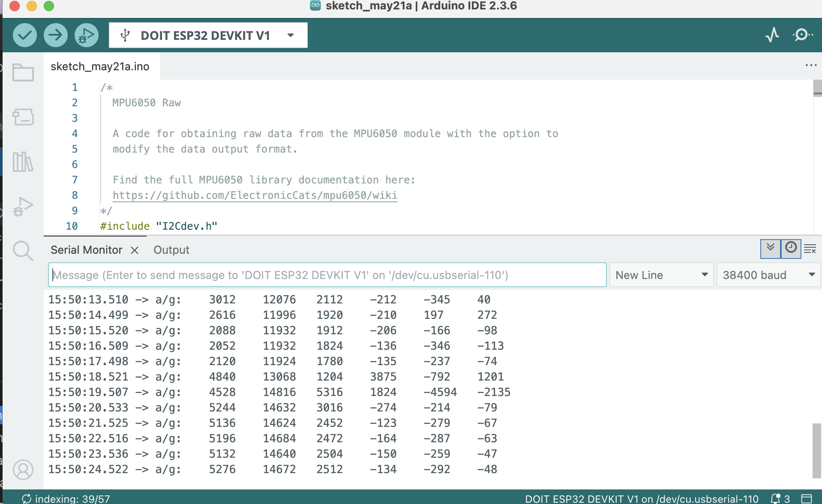
Task: Open the Serial Plotter icon
Action: (772, 35)
